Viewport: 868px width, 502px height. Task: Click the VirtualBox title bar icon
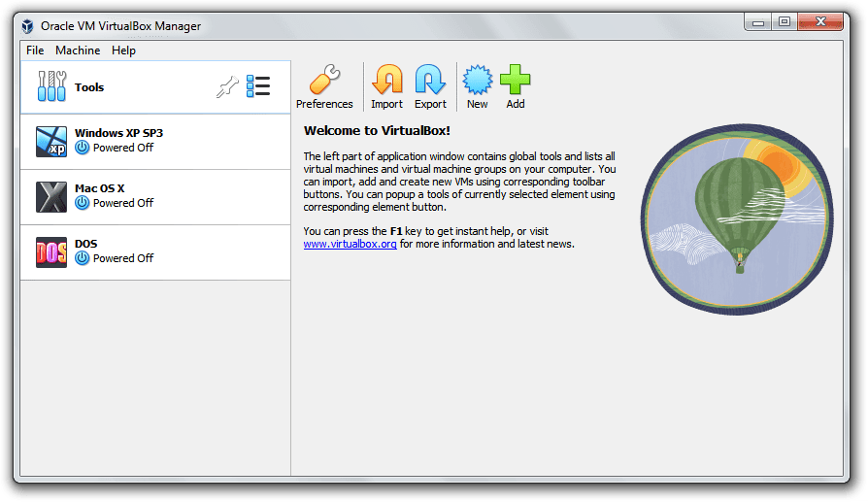point(28,26)
